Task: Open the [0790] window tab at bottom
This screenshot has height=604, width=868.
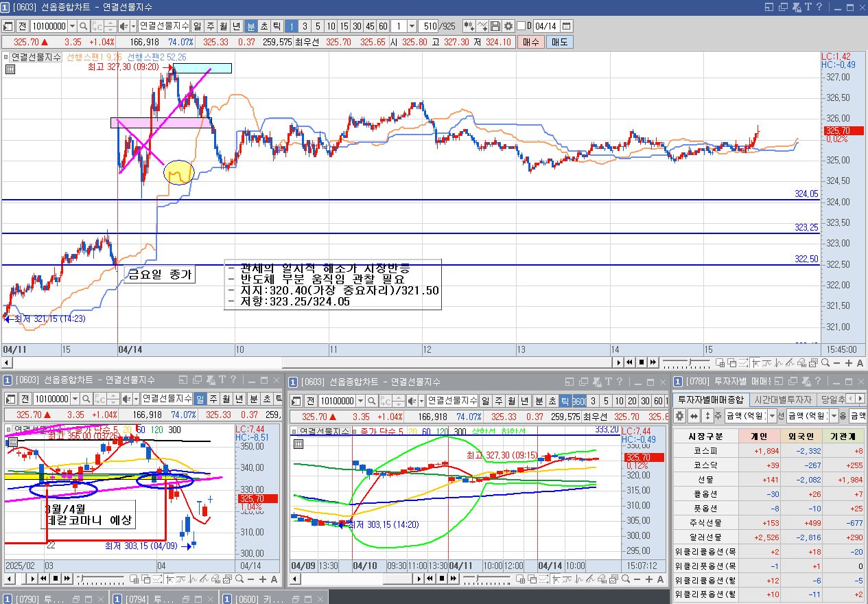Action: 54,599
